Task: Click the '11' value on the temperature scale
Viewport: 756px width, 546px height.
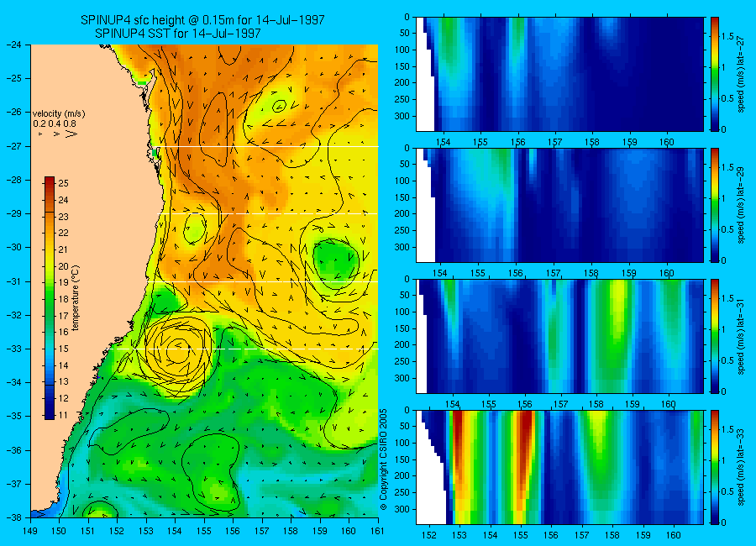Action: pos(63,415)
